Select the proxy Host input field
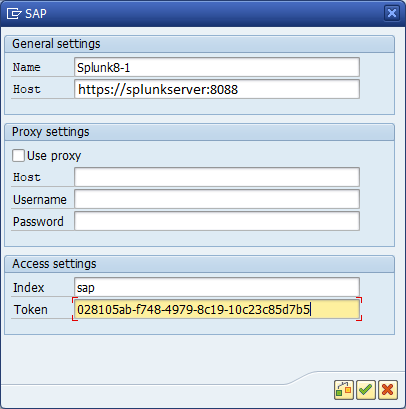This screenshot has width=406, height=409. pyautogui.click(x=217, y=177)
